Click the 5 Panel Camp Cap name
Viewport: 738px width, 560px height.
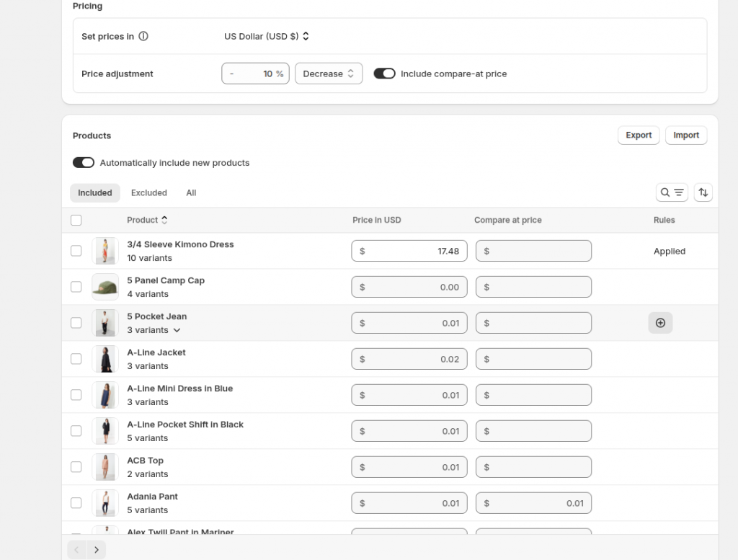tap(166, 280)
